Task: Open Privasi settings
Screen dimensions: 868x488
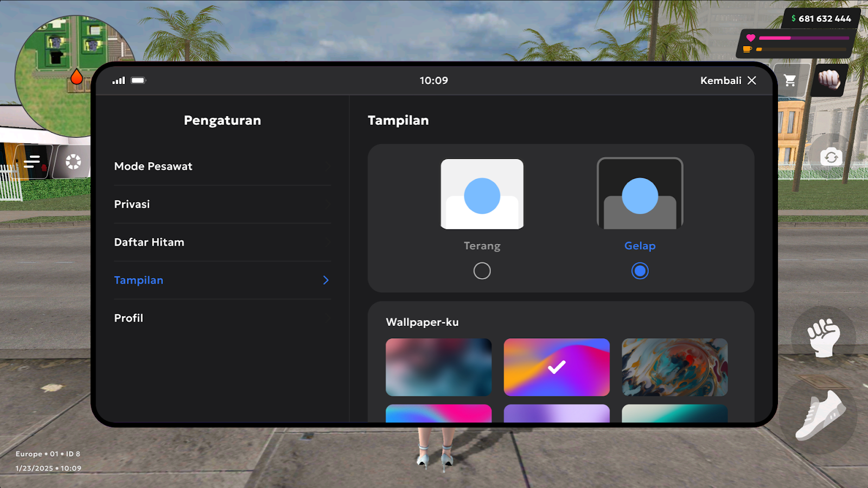Action: tap(222, 204)
